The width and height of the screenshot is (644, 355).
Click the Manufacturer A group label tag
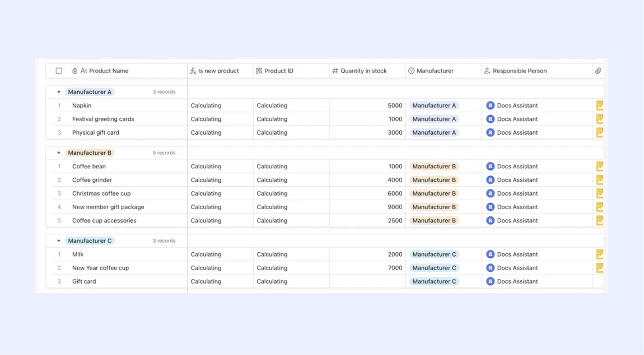click(90, 92)
